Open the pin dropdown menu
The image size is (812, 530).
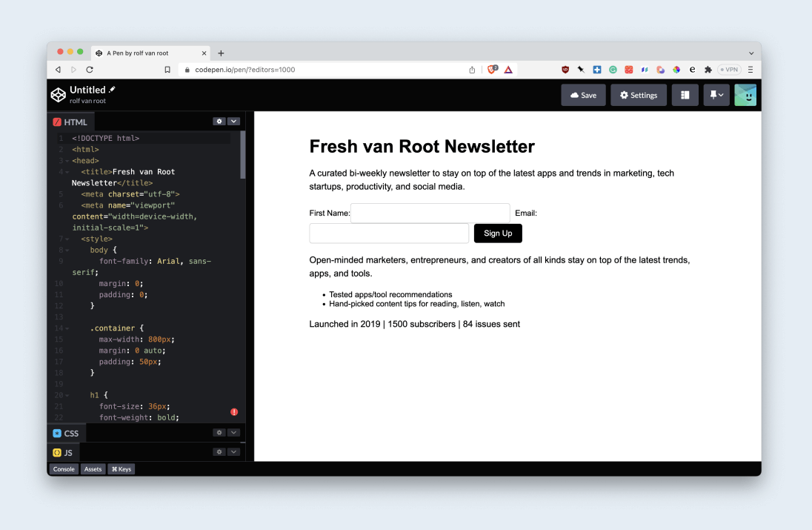click(716, 96)
